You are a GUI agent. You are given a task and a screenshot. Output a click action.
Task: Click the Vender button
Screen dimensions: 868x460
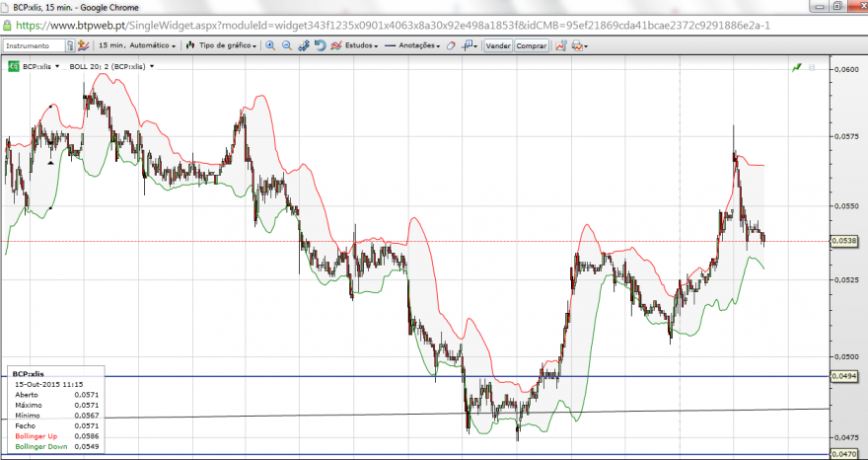[498, 46]
